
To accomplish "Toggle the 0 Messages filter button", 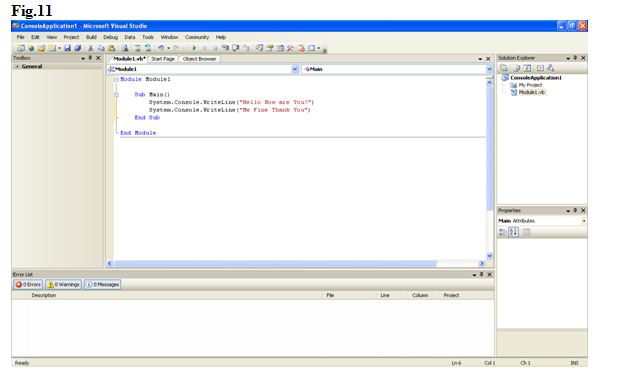I will pyautogui.click(x=102, y=284).
